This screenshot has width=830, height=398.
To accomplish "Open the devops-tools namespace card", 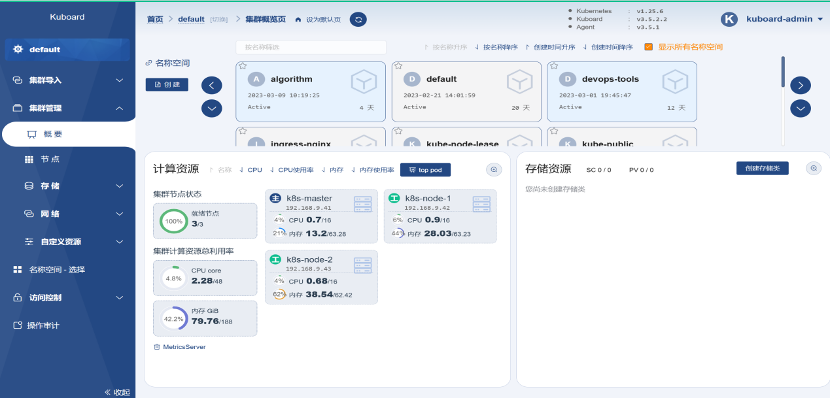I will tap(622, 92).
